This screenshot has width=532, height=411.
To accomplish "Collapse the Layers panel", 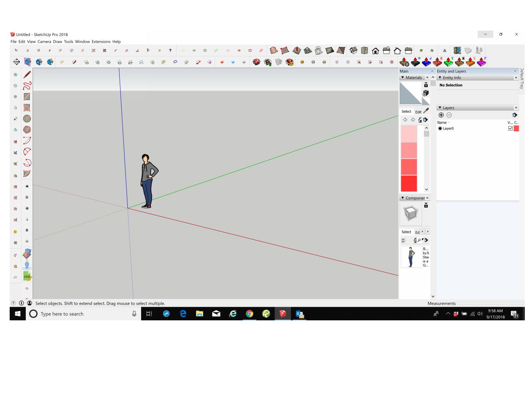I will (440, 108).
